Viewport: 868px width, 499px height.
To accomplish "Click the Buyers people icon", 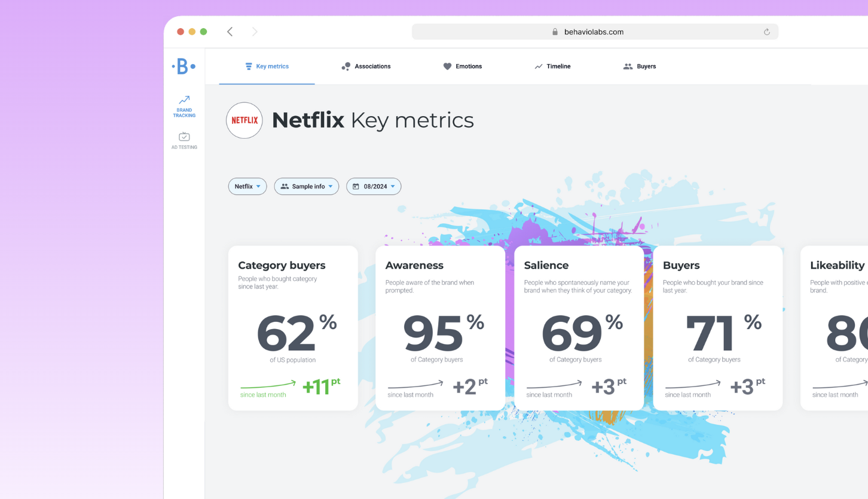I will point(628,66).
